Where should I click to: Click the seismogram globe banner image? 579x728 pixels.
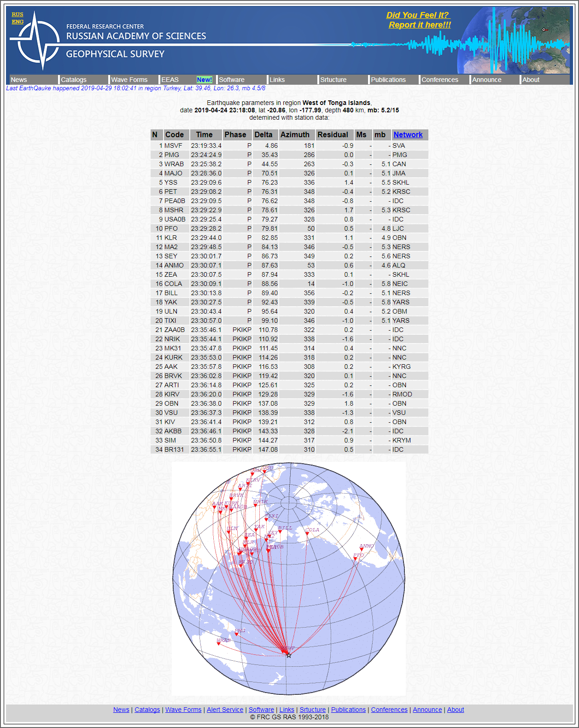(x=514, y=40)
